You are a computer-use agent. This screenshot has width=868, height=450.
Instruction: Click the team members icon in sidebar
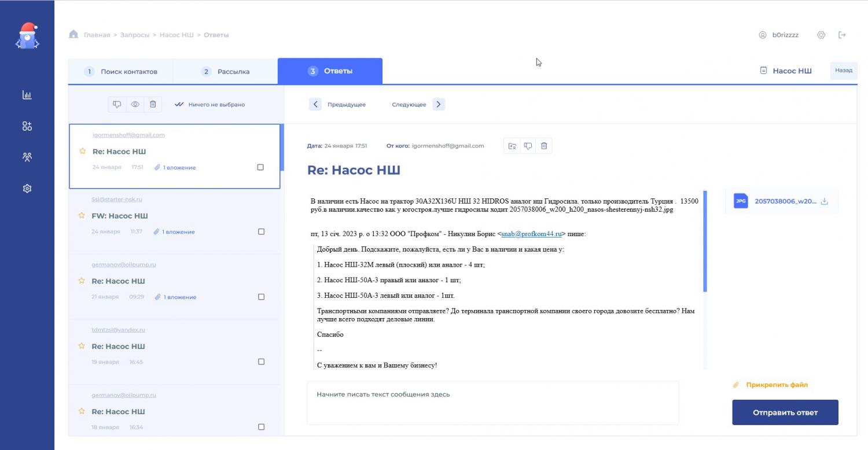click(x=27, y=157)
